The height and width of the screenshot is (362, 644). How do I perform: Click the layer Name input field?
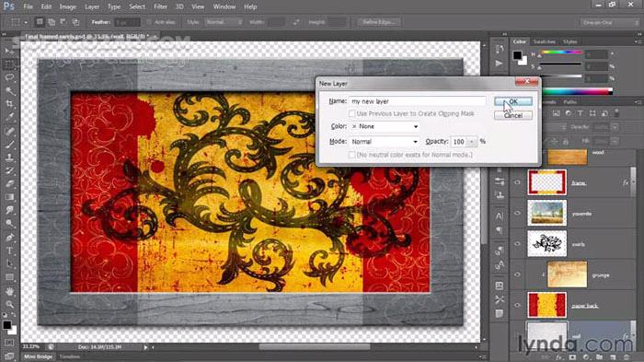418,101
